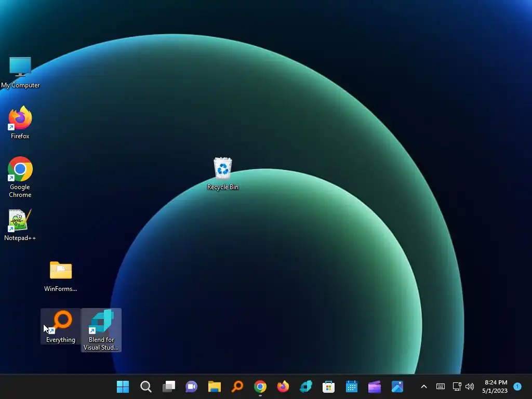Screen dimensions: 532x399
Task: Launch Blend for Visual Studio from taskbar
Action: click(x=305, y=387)
